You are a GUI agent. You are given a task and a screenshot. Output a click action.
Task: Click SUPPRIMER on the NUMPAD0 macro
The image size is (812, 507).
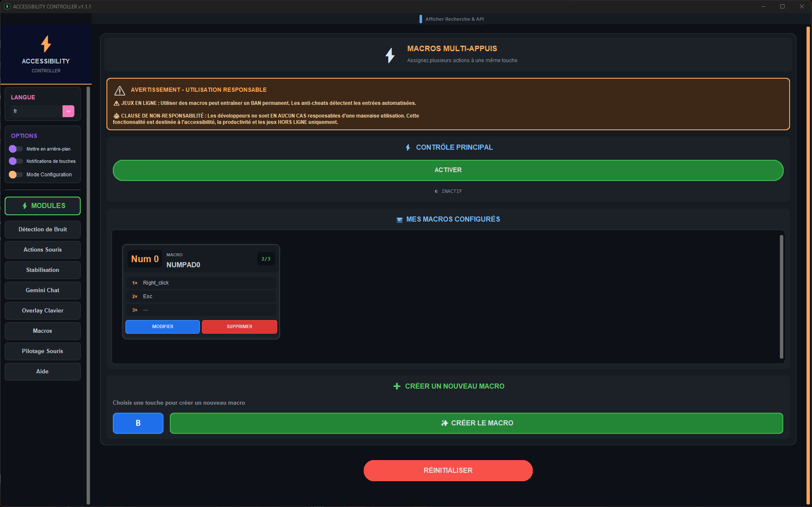click(239, 327)
